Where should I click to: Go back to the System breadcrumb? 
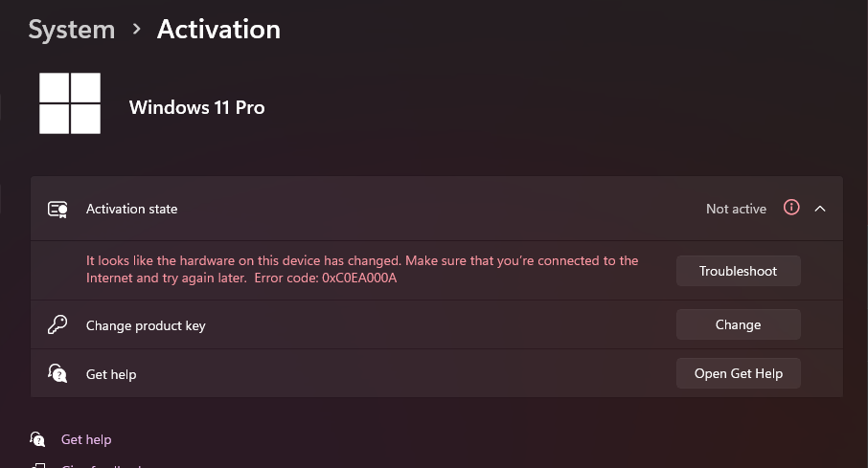[72, 30]
